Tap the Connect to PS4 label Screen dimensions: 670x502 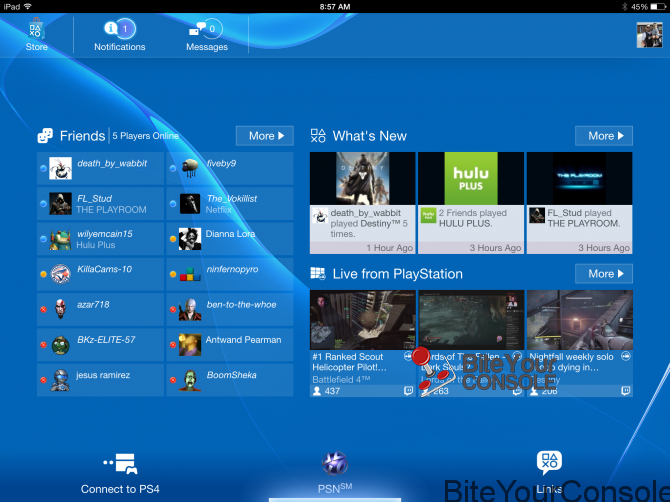pyautogui.click(x=120, y=489)
